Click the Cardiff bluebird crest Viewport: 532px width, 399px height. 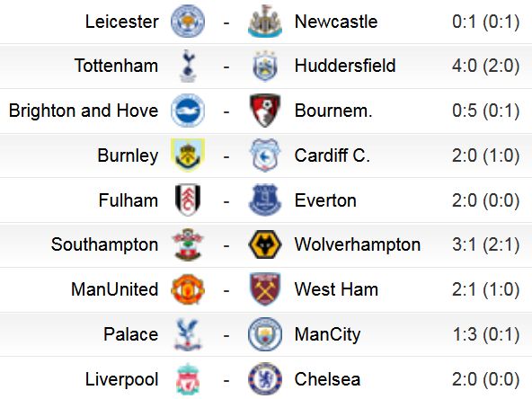(265, 155)
